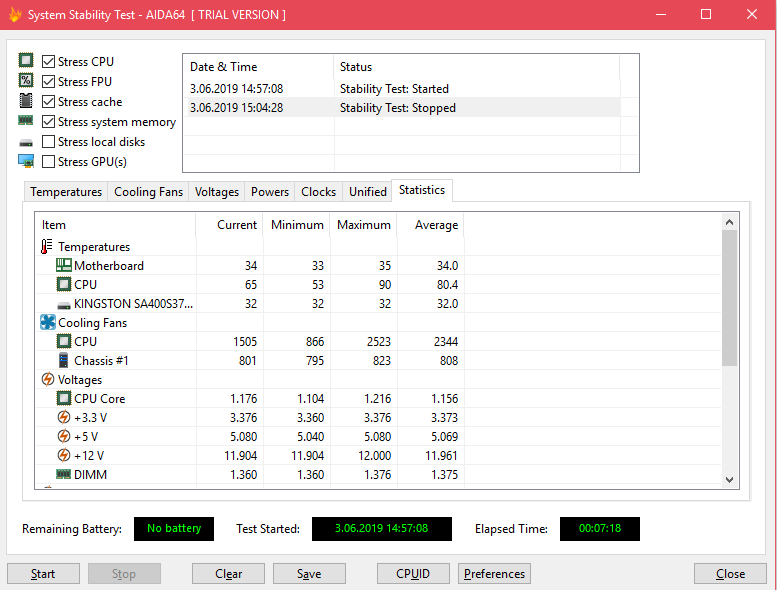This screenshot has height=590, width=777.
Task: Click the Test Started time display
Action: [x=382, y=529]
